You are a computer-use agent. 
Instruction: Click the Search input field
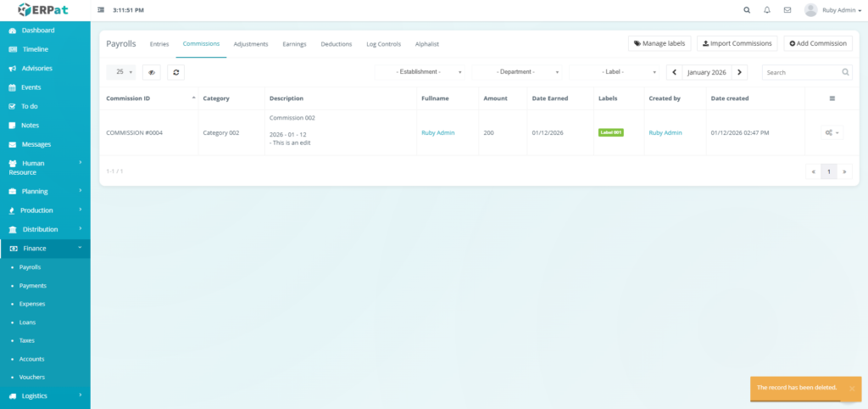pos(801,73)
